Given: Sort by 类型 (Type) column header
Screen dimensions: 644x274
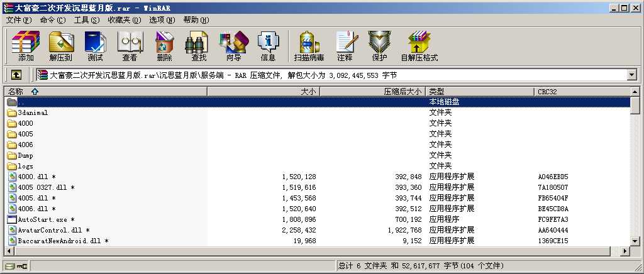Looking at the screenshot, I should (480, 92).
